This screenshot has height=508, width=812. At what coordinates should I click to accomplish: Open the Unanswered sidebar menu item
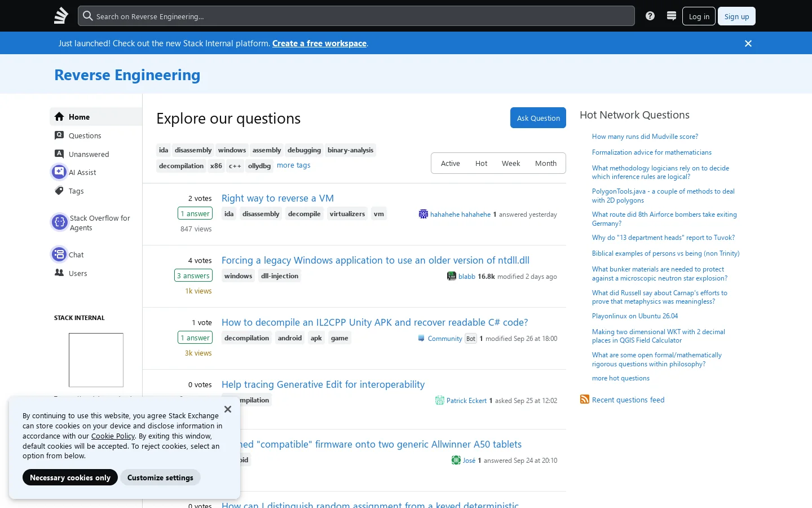[96, 154]
